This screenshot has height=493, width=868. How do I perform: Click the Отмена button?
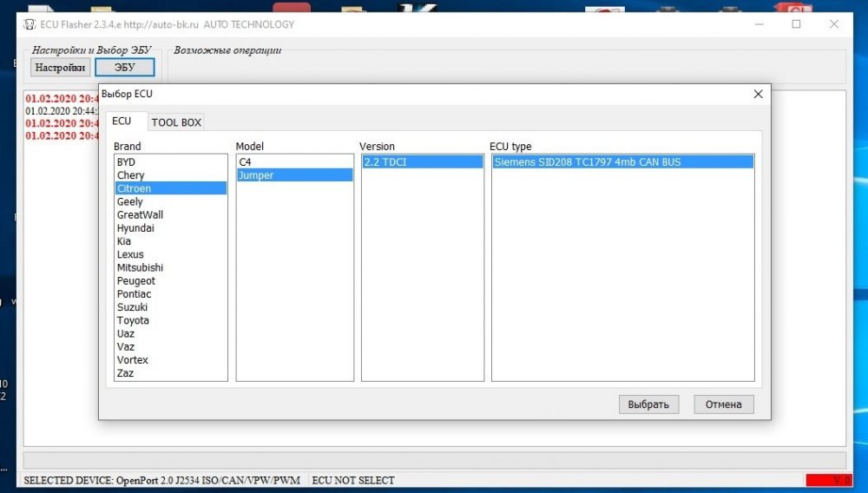724,404
